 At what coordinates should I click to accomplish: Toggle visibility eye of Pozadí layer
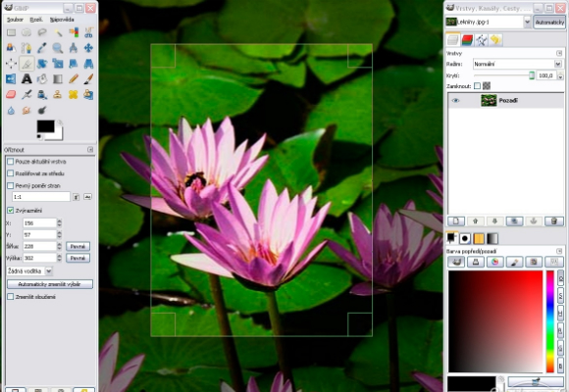click(x=455, y=100)
